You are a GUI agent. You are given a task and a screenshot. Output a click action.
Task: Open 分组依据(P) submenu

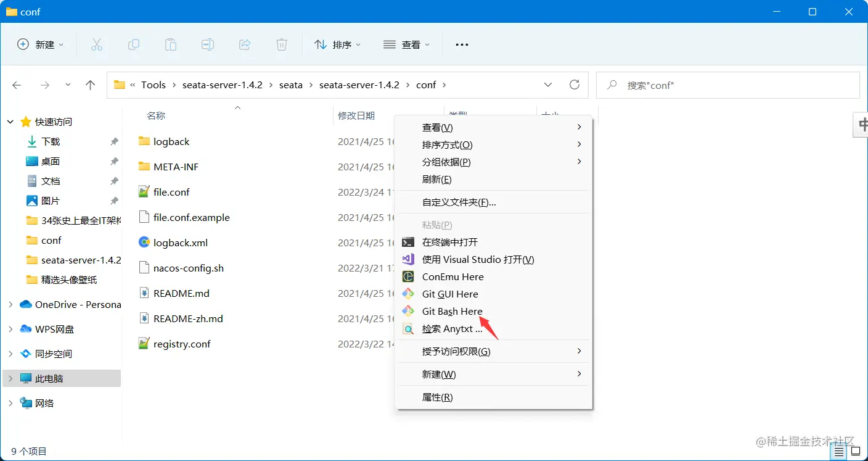[x=493, y=162]
